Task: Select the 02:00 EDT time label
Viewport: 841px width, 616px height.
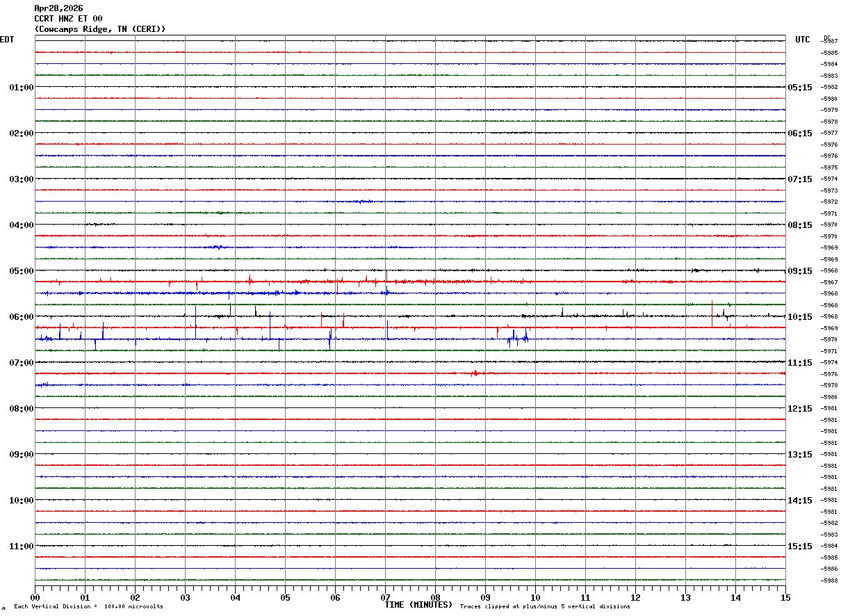Action: point(22,133)
